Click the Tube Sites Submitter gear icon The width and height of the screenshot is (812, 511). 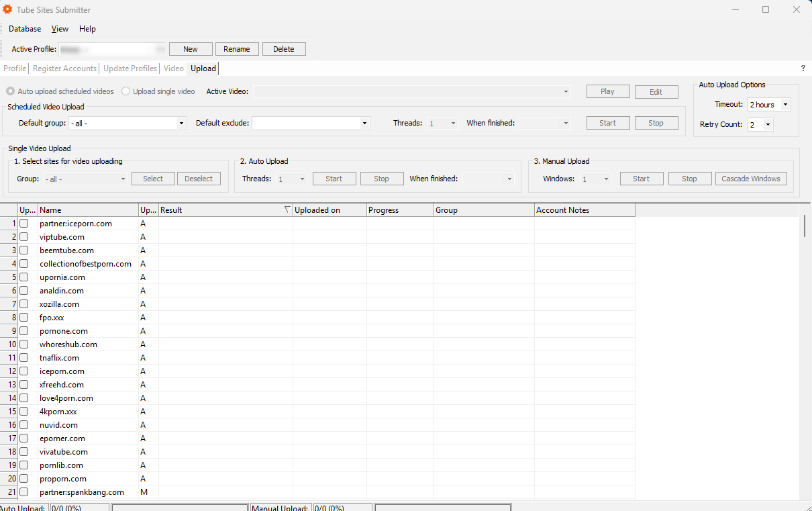point(7,9)
